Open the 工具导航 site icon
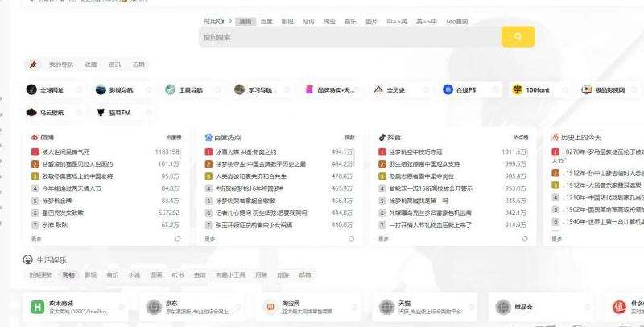This screenshot has width=644, height=327. [x=170, y=89]
